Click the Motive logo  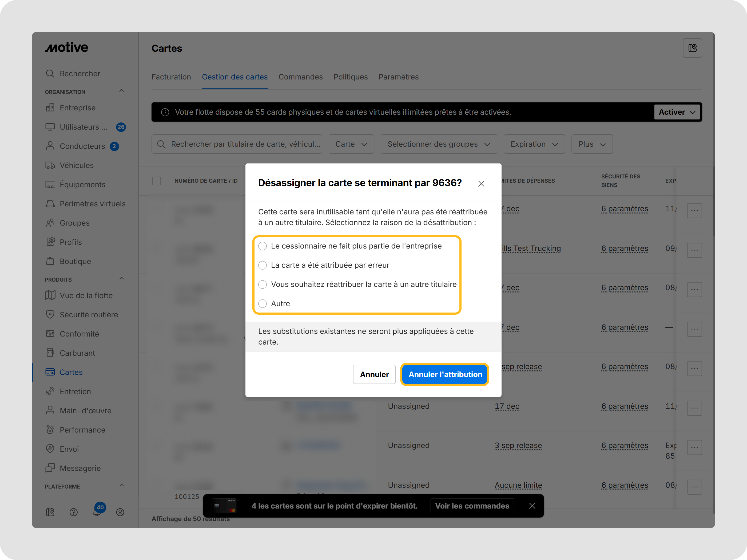coord(66,47)
